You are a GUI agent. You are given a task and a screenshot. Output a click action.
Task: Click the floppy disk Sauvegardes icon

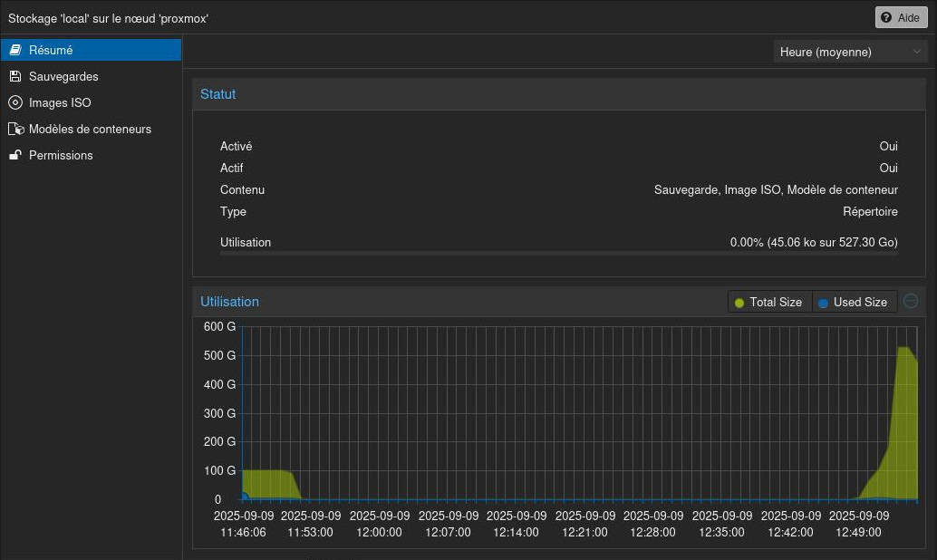tap(14, 77)
